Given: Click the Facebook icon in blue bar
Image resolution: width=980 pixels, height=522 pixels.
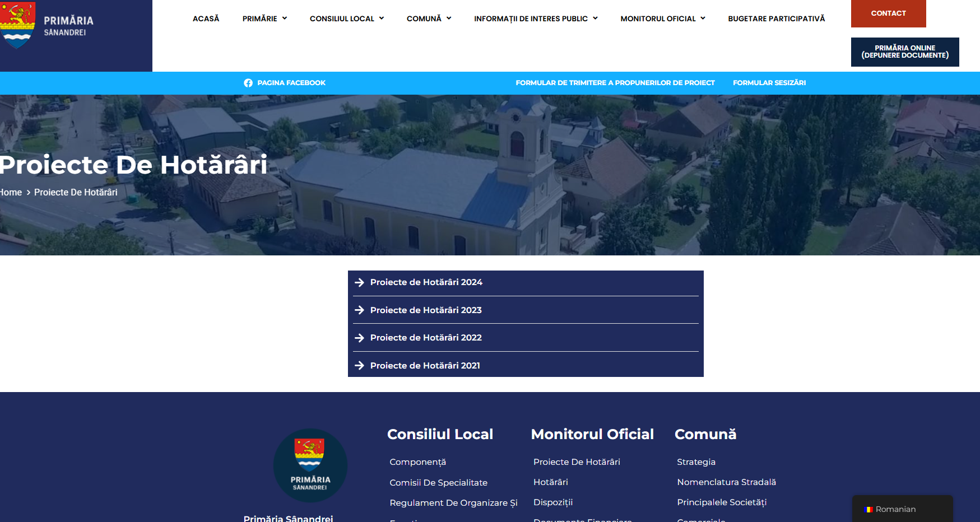Looking at the screenshot, I should [x=248, y=83].
